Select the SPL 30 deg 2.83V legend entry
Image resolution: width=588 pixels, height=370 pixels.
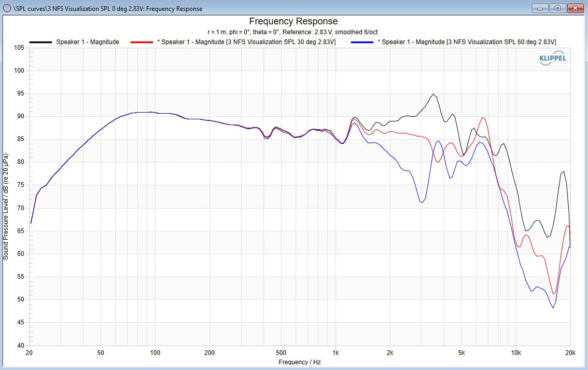click(x=246, y=42)
